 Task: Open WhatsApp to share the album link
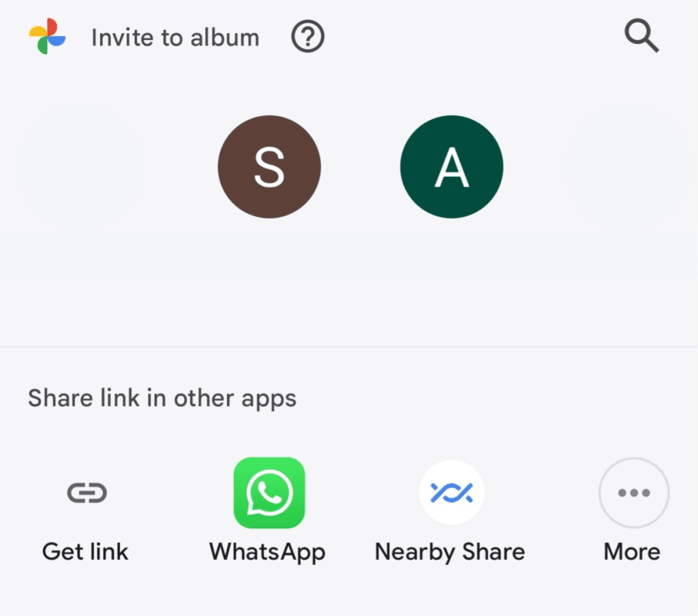(x=267, y=493)
